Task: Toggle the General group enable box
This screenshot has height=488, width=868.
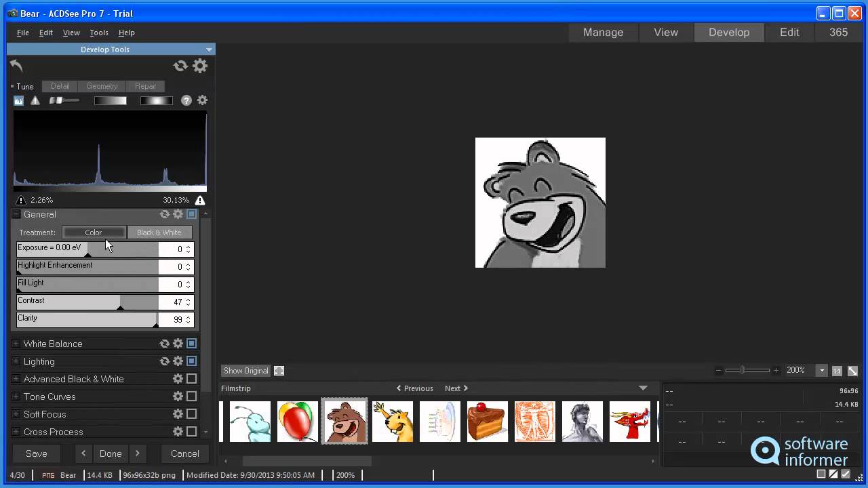Action: 192,214
